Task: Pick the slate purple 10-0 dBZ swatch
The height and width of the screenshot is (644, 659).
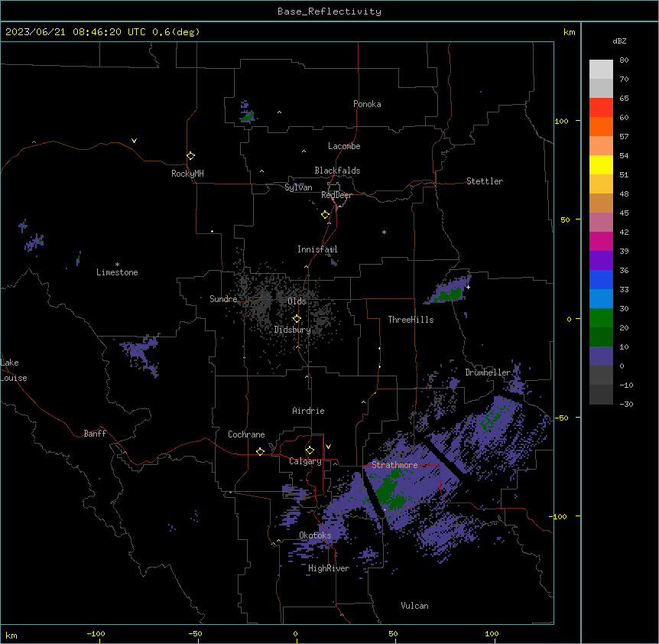Action: click(x=601, y=356)
